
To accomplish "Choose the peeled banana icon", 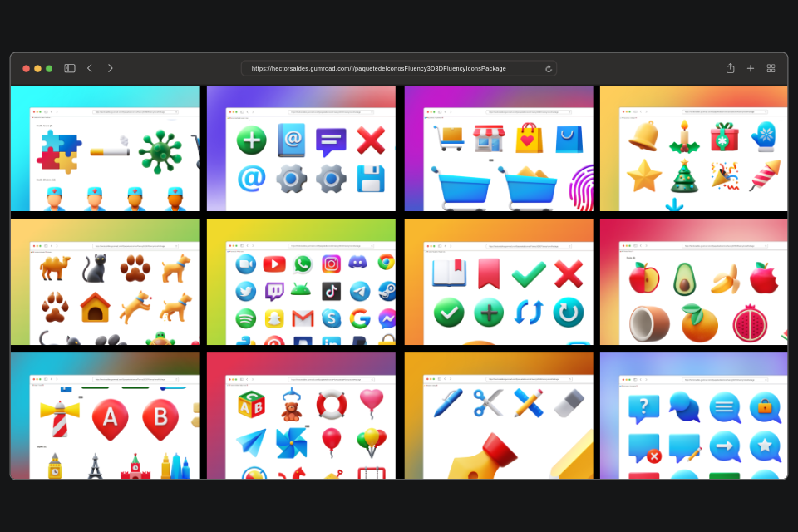I will pos(725,279).
